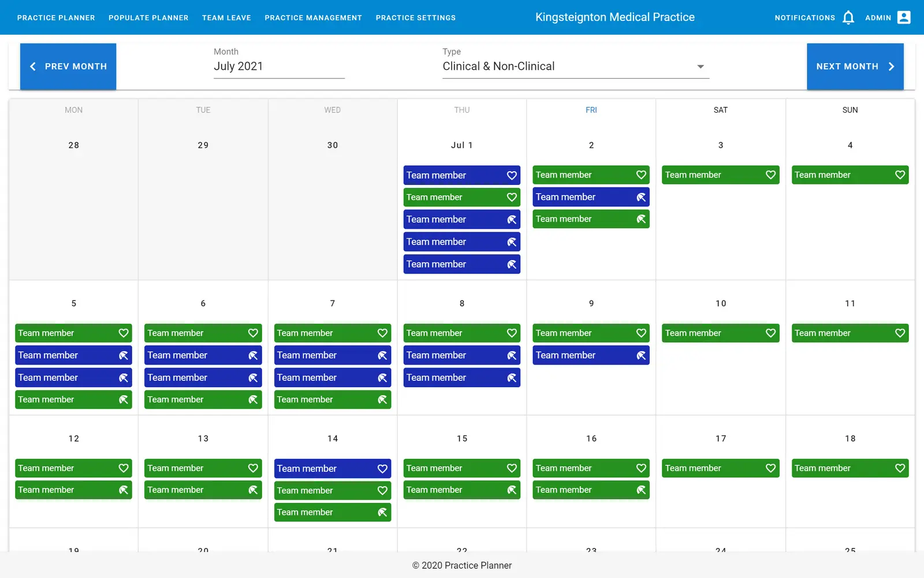924x578 pixels.
Task: Click heart icon on green July 1 entry
Action: pos(512,197)
